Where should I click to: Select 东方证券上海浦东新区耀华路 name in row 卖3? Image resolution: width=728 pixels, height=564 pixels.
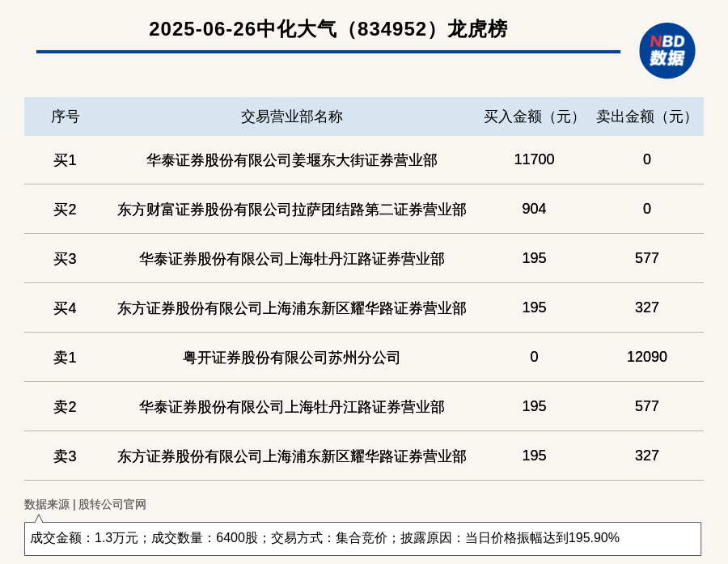click(291, 456)
